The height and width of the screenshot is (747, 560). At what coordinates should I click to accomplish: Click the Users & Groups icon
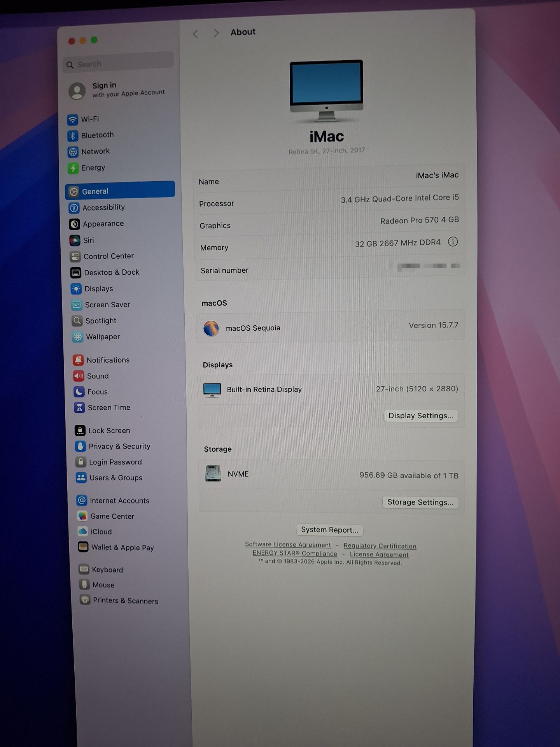[81, 478]
